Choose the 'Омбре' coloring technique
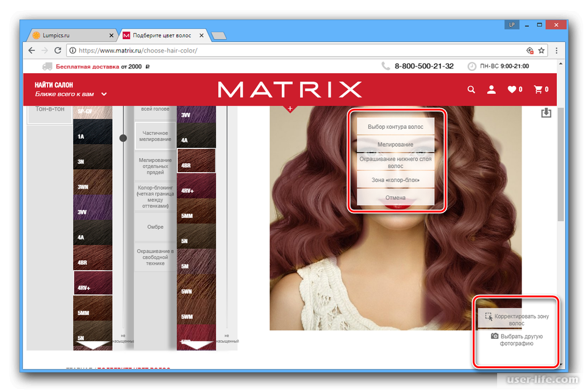 (155, 227)
